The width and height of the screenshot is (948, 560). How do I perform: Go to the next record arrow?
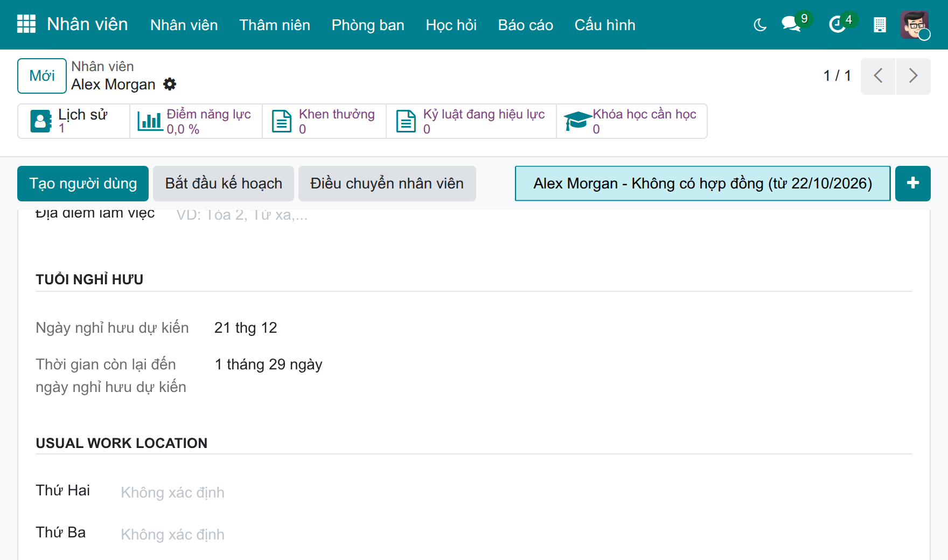pyautogui.click(x=914, y=76)
